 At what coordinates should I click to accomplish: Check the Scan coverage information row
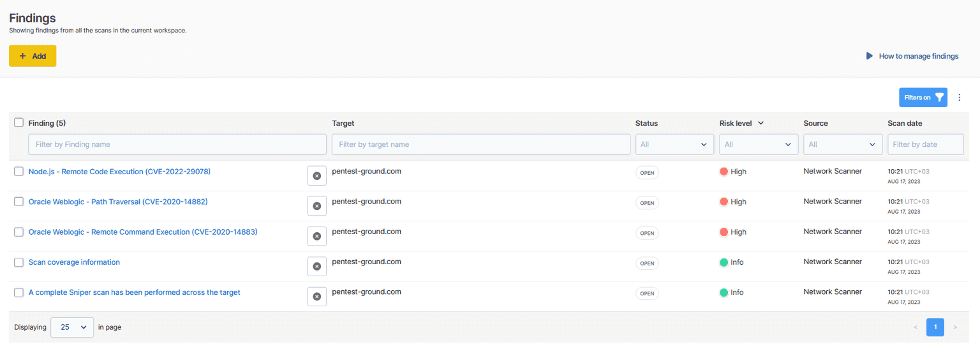[19, 262]
